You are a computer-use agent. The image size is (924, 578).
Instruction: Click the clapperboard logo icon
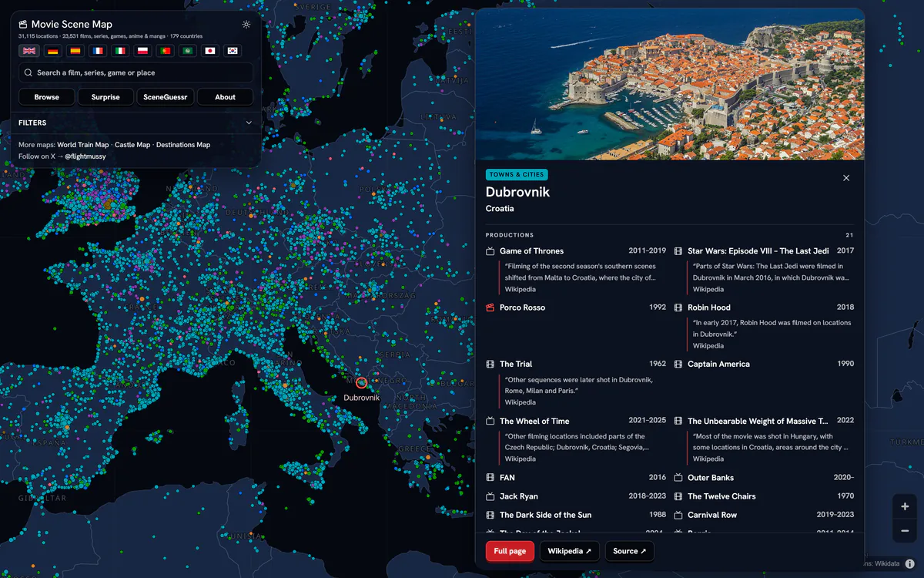(23, 25)
